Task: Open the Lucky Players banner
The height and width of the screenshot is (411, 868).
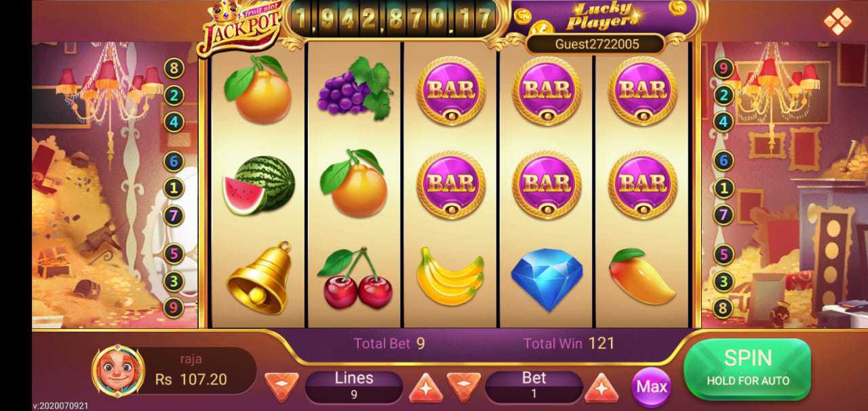Action: [x=603, y=17]
